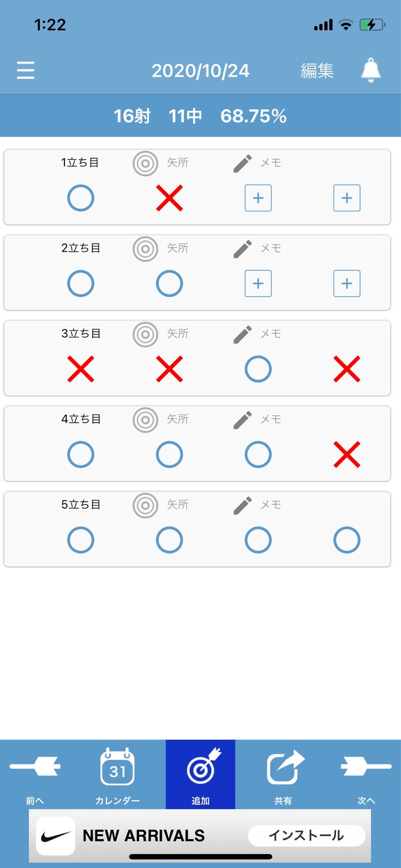Toggle first shot hit mark in 1立ち目
The width and height of the screenshot is (401, 868).
pos(80,198)
